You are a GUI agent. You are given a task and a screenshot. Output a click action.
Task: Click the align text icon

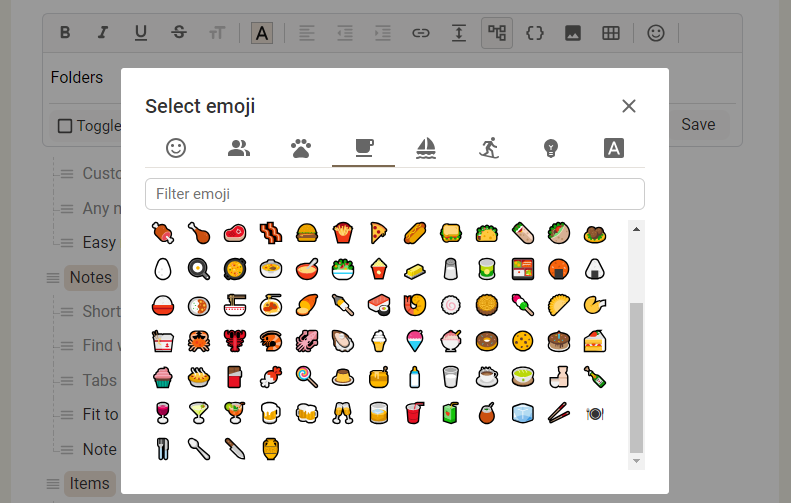(x=307, y=33)
